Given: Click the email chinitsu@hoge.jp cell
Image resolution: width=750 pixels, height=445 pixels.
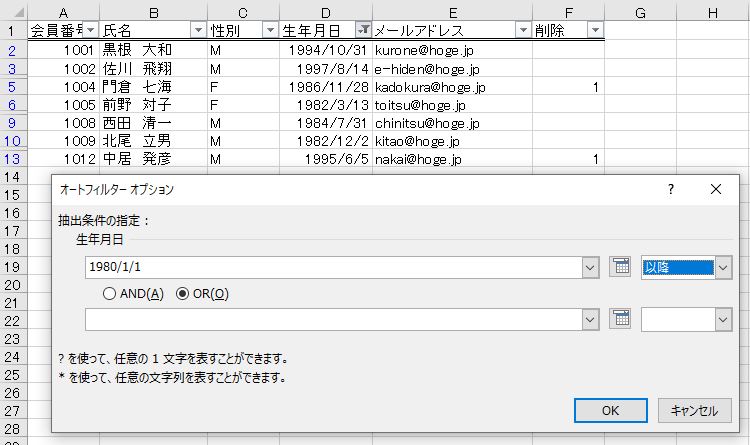Looking at the screenshot, I should click(452, 123).
